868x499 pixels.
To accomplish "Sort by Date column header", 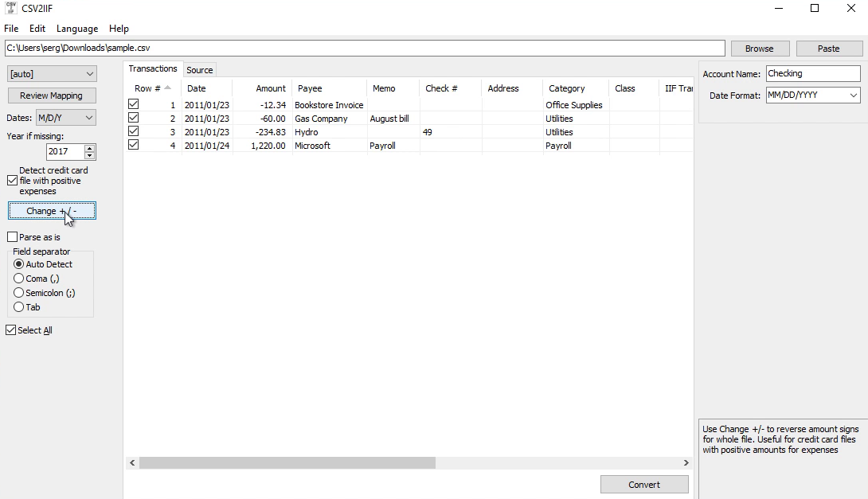I will pyautogui.click(x=207, y=88).
